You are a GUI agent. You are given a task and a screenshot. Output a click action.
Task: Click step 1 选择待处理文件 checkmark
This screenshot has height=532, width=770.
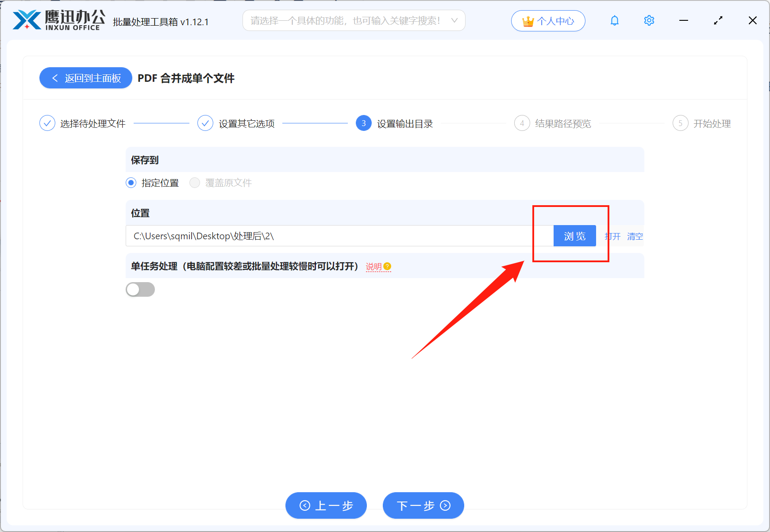47,123
